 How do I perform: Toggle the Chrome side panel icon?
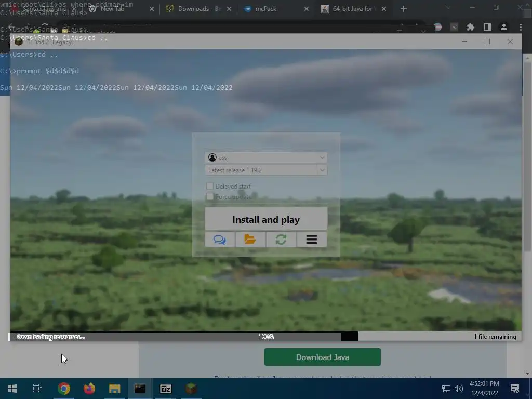click(487, 27)
